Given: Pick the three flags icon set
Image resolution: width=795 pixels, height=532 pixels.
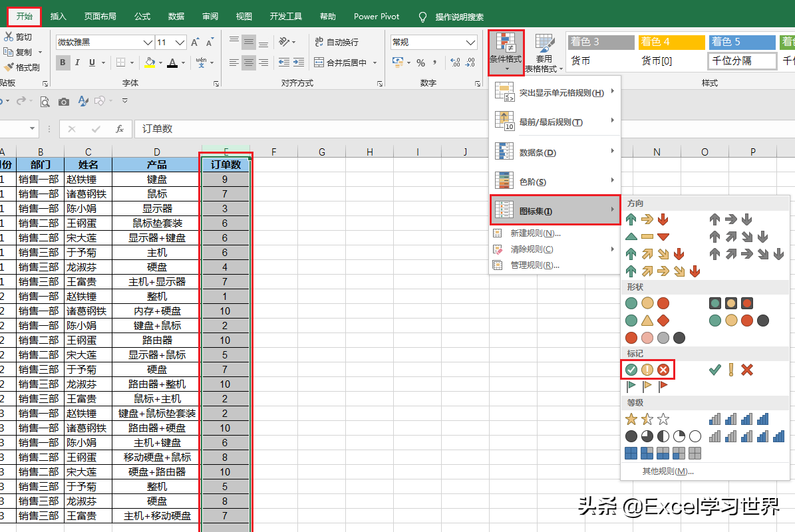Looking at the screenshot, I should pyautogui.click(x=647, y=386).
